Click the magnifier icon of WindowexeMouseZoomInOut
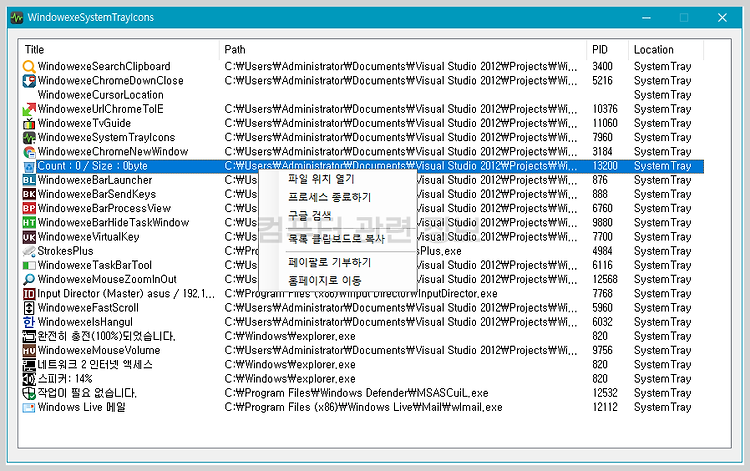750x471 pixels. click(x=29, y=280)
